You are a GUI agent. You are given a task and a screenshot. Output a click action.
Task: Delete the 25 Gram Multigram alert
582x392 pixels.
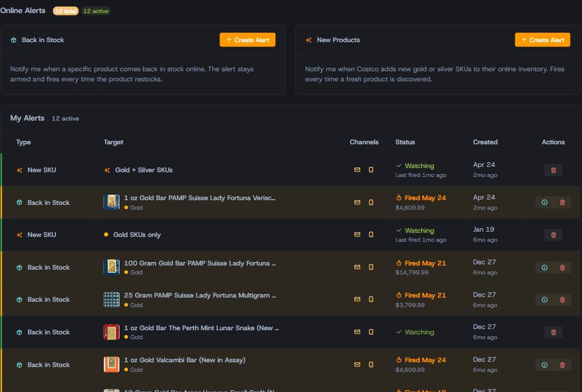pos(562,300)
